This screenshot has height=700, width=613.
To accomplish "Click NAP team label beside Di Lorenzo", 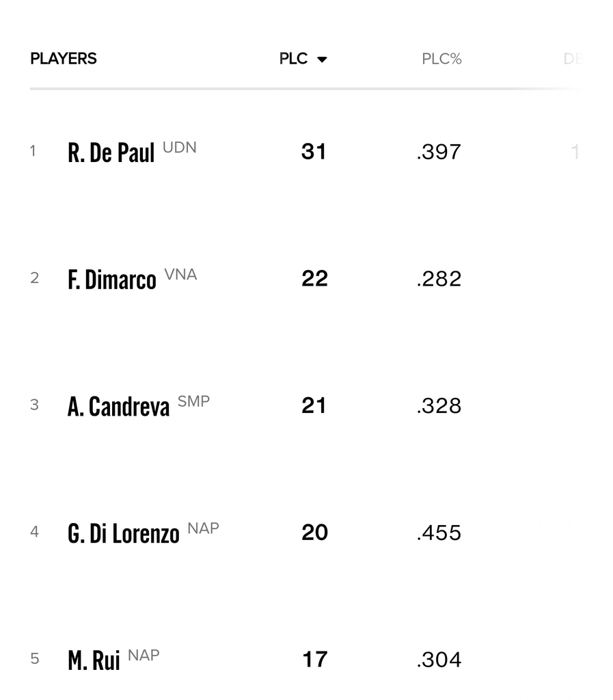I will 203,528.
